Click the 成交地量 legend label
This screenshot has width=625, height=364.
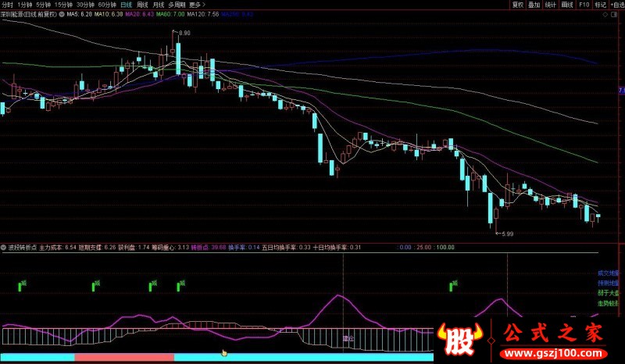pyautogui.click(x=609, y=273)
